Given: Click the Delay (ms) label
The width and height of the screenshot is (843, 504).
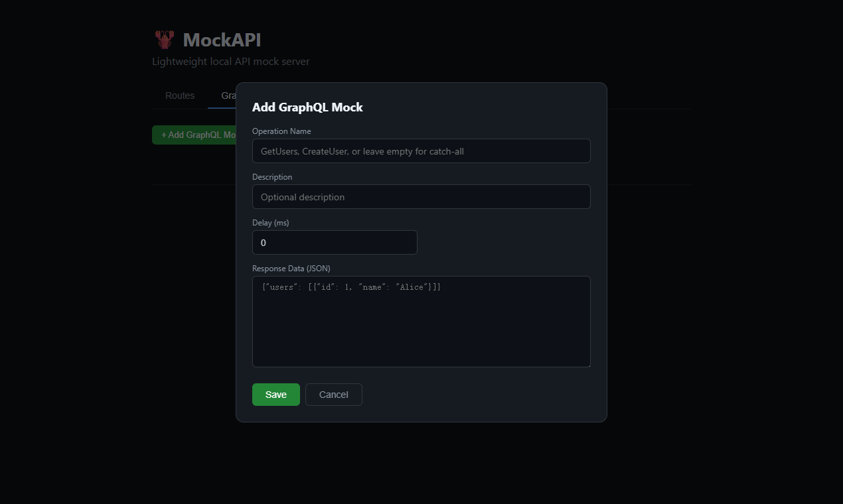Looking at the screenshot, I should (270, 222).
